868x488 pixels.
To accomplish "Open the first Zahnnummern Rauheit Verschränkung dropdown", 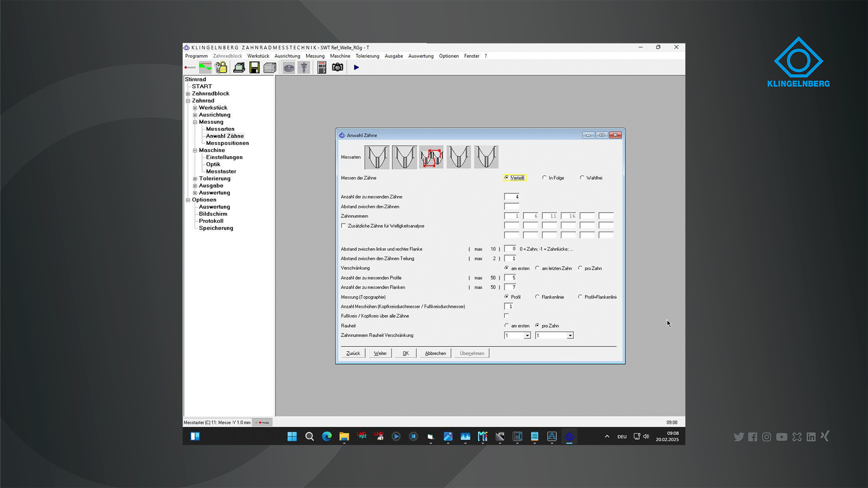I will pos(527,336).
